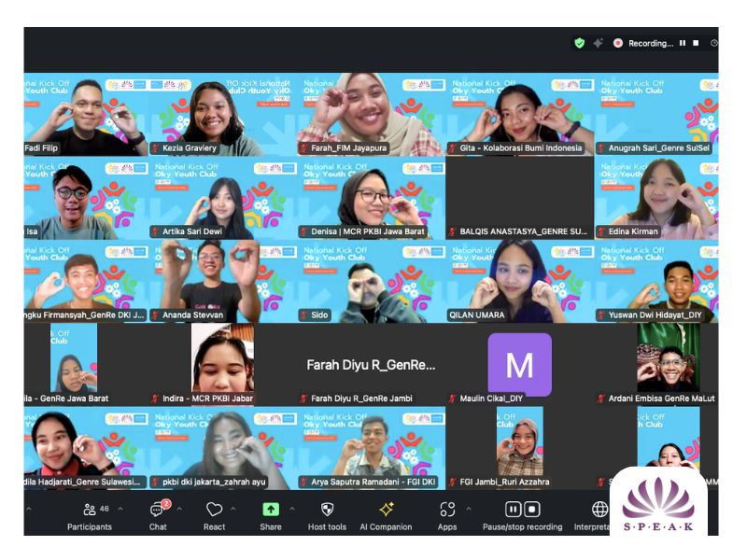Pause recording from the top recording indicator
This screenshot has height=560, width=747.
coord(683,43)
